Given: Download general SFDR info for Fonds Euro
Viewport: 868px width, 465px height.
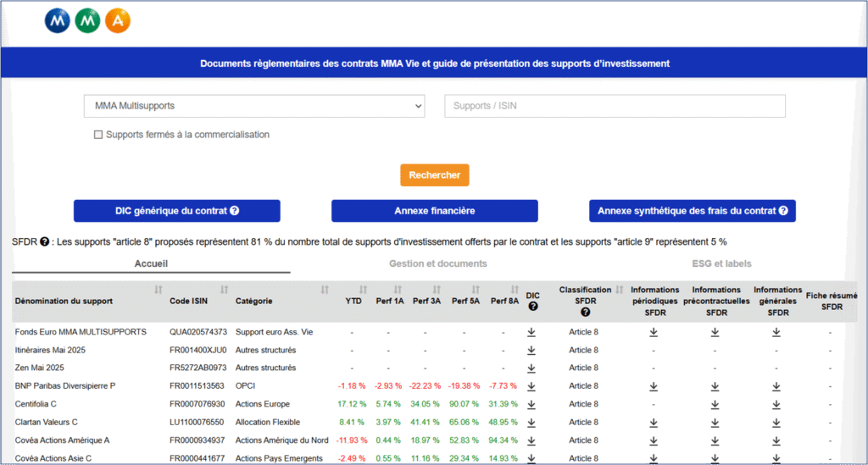Looking at the screenshot, I should [x=776, y=332].
